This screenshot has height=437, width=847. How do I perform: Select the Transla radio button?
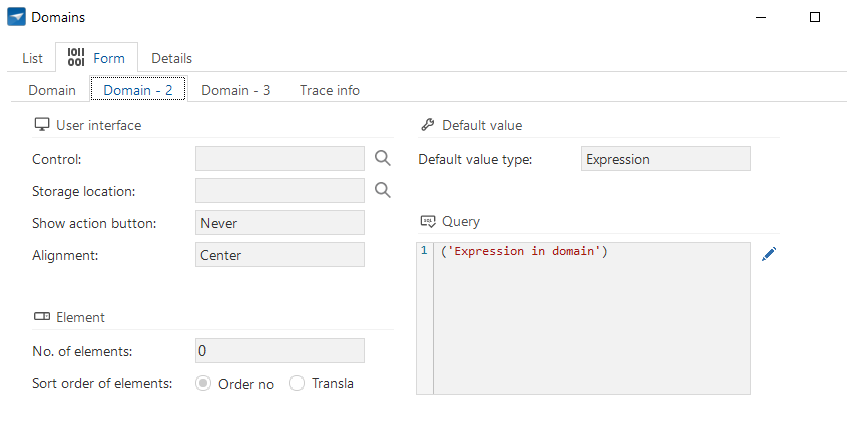point(297,384)
